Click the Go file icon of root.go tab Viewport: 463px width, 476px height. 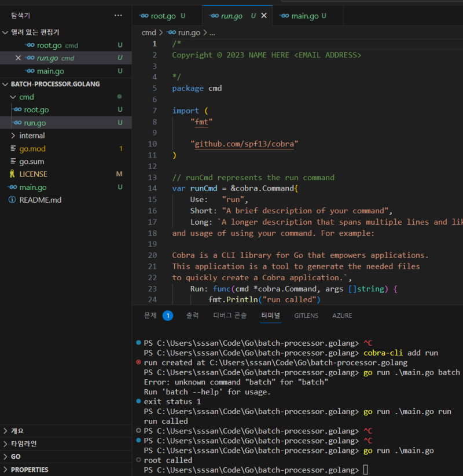pyautogui.click(x=144, y=16)
